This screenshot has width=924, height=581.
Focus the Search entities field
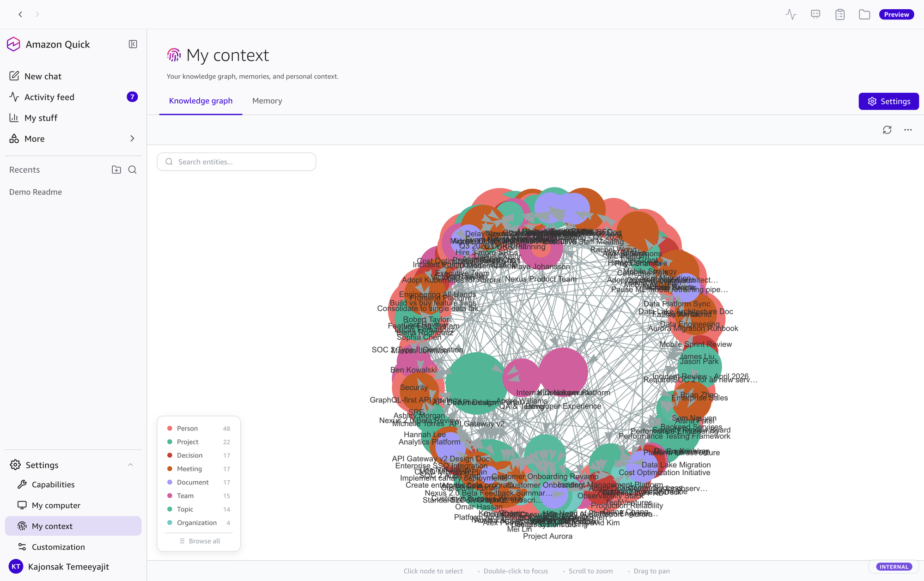point(237,162)
